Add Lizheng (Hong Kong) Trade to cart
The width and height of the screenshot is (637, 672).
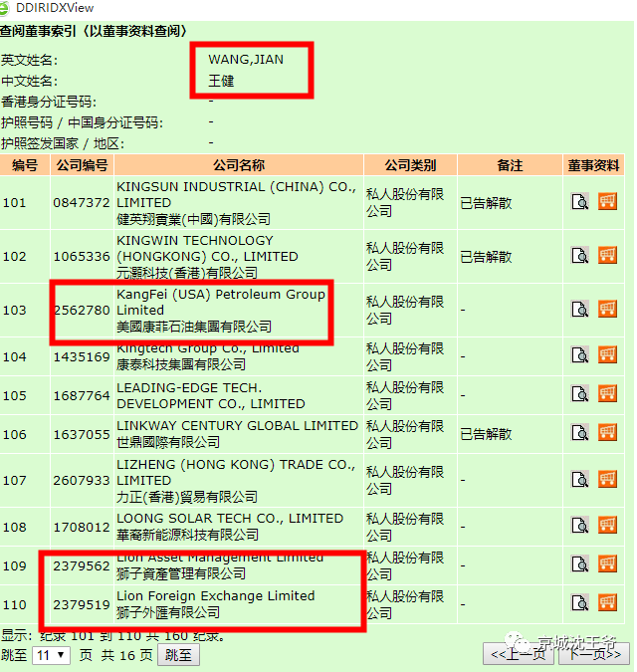point(607,480)
